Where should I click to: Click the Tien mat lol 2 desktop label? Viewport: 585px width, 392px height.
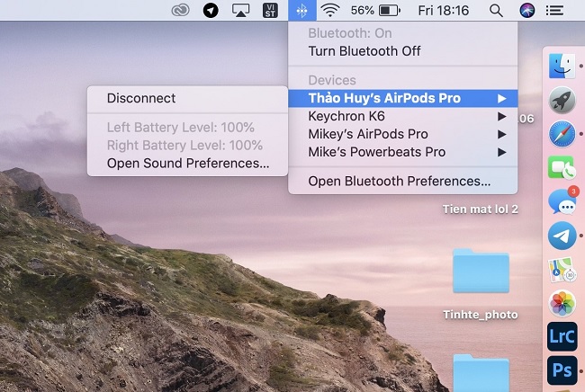point(481,209)
